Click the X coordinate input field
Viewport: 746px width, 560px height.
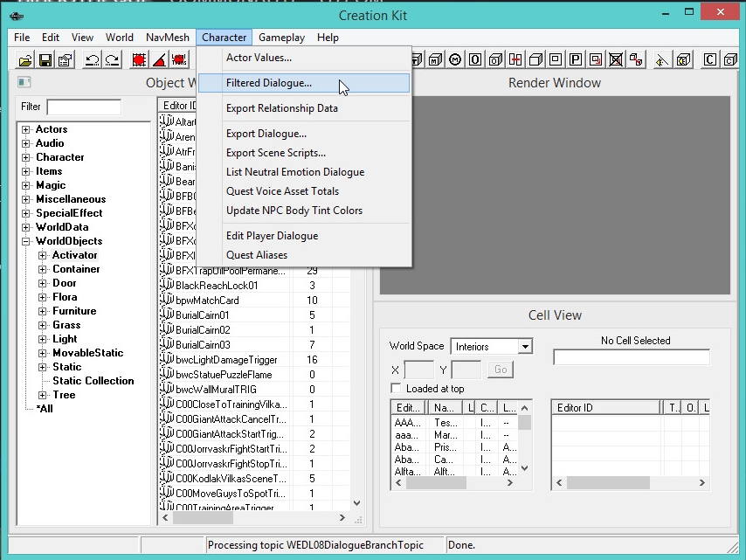[418, 370]
